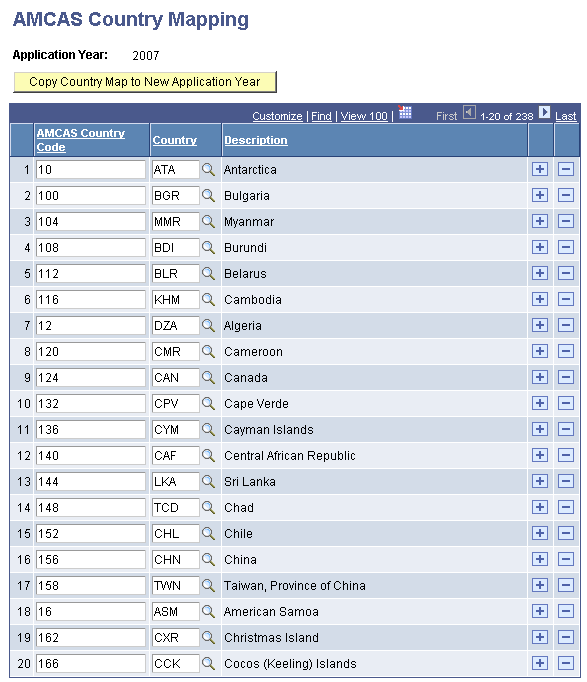Show next rows with right arrow

pos(544,112)
